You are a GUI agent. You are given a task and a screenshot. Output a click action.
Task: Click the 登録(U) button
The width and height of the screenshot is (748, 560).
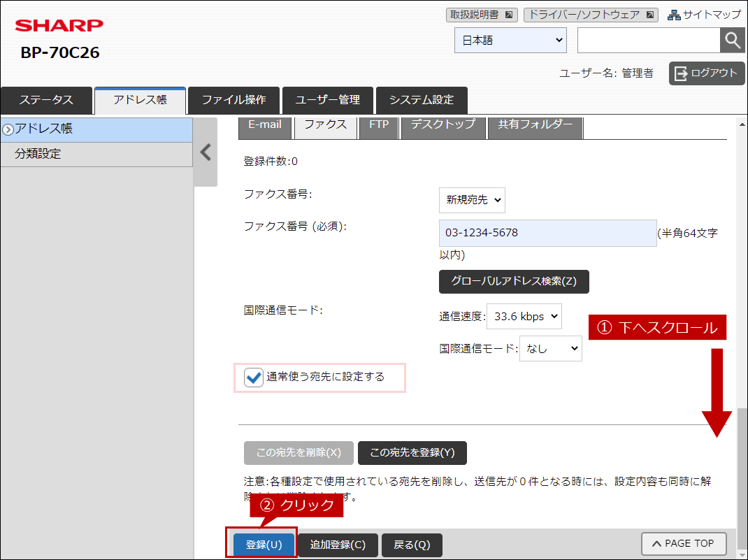click(x=264, y=545)
